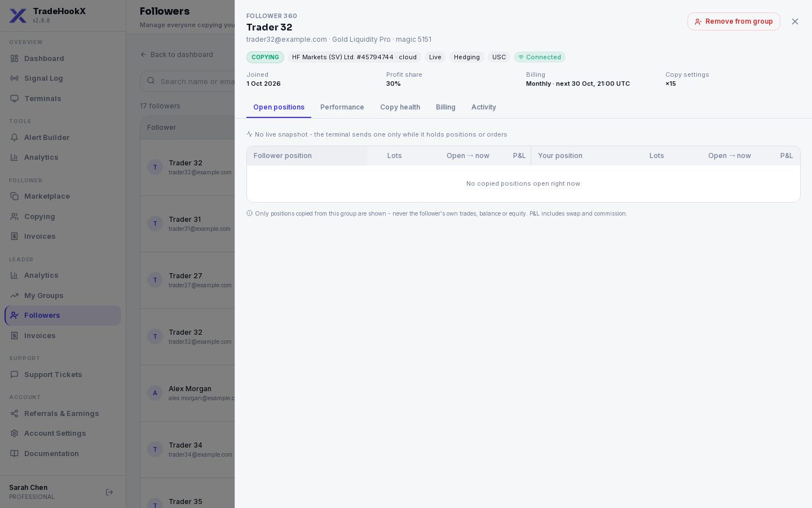Image resolution: width=812 pixels, height=508 pixels.
Task: Click Tools Analytics chart icon
Action: tap(15, 157)
